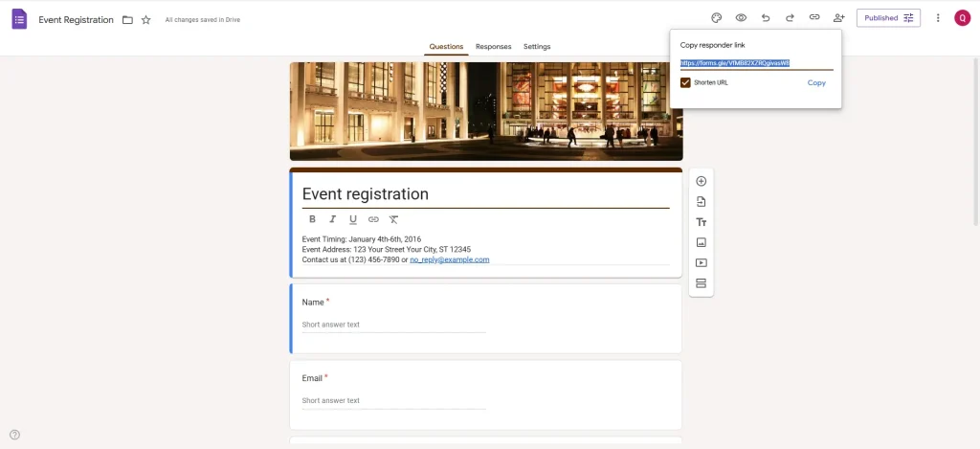980x449 pixels.
Task: Click the header banner image
Action: click(x=485, y=111)
